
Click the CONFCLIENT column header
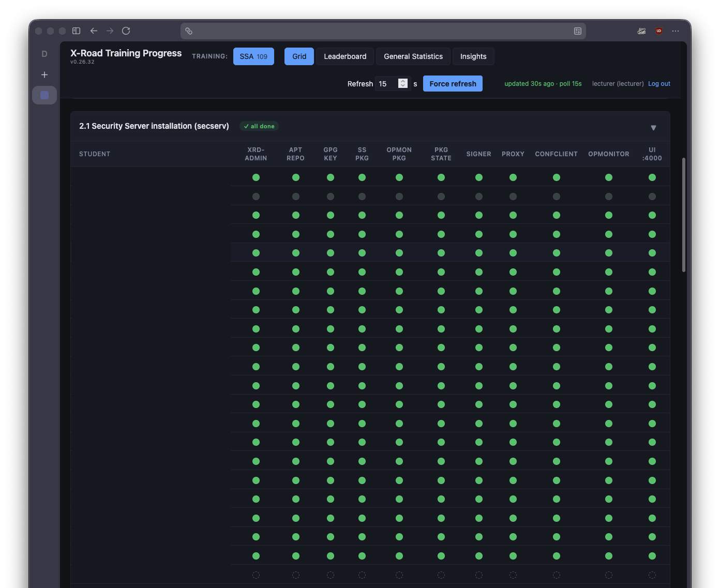coord(557,154)
